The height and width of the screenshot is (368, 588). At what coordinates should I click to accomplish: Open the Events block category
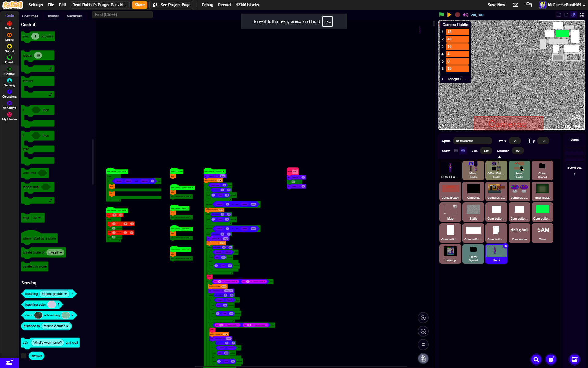click(9, 59)
